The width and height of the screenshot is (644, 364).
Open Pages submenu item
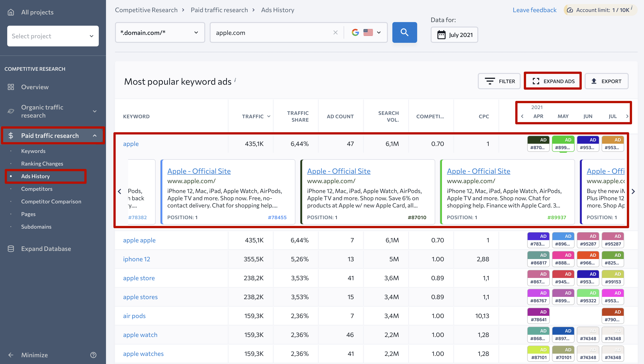pos(28,214)
